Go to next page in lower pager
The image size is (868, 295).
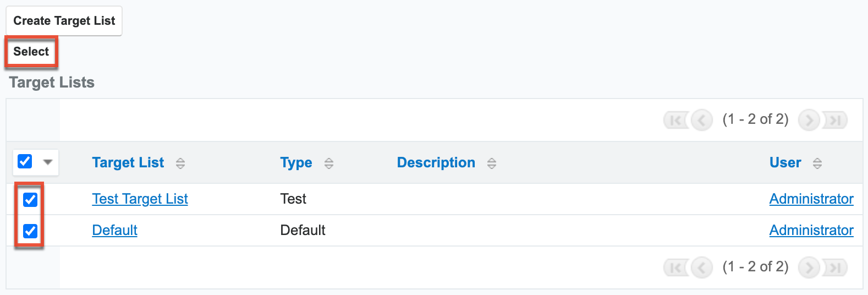809,267
